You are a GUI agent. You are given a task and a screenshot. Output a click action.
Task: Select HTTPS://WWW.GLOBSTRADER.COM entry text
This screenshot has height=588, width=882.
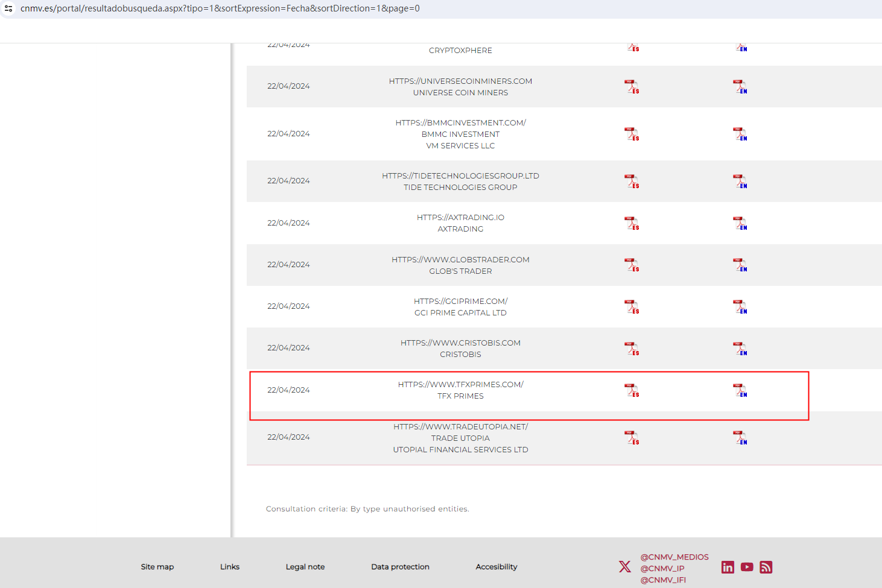[x=460, y=260]
